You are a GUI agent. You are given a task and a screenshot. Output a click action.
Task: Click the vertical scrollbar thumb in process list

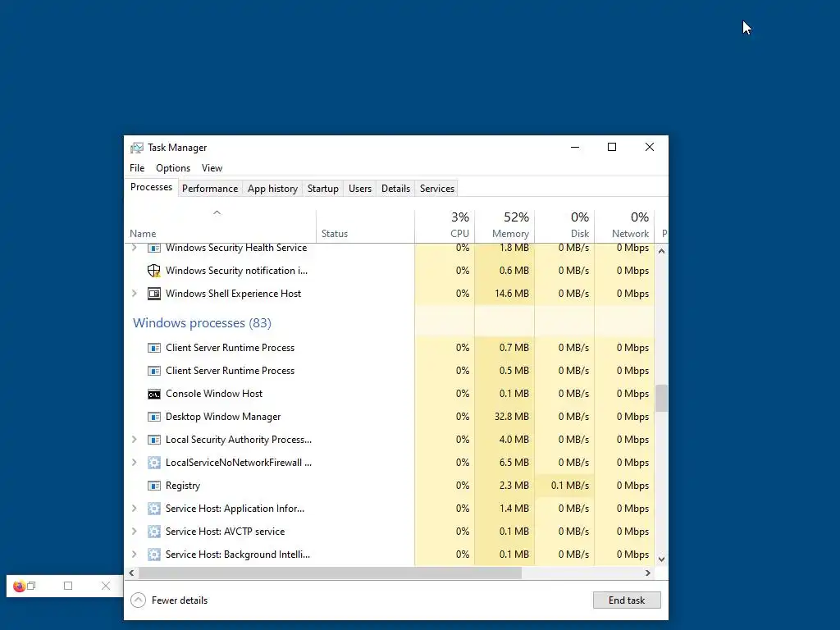point(662,398)
